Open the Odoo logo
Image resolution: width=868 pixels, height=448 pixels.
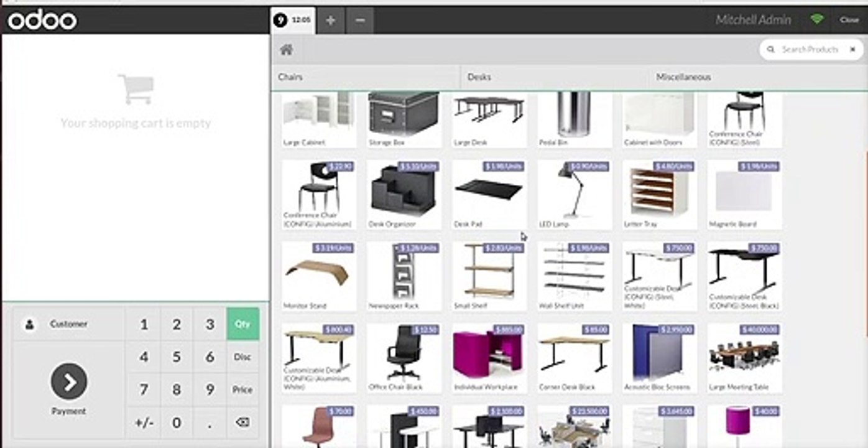point(42,21)
